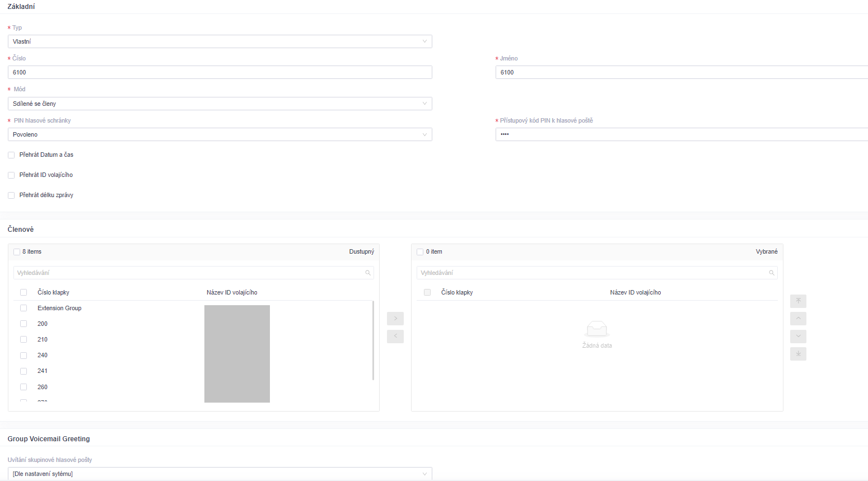Click the Přístupový kód PIN field
The width and height of the screenshot is (868, 481).
(x=682, y=134)
